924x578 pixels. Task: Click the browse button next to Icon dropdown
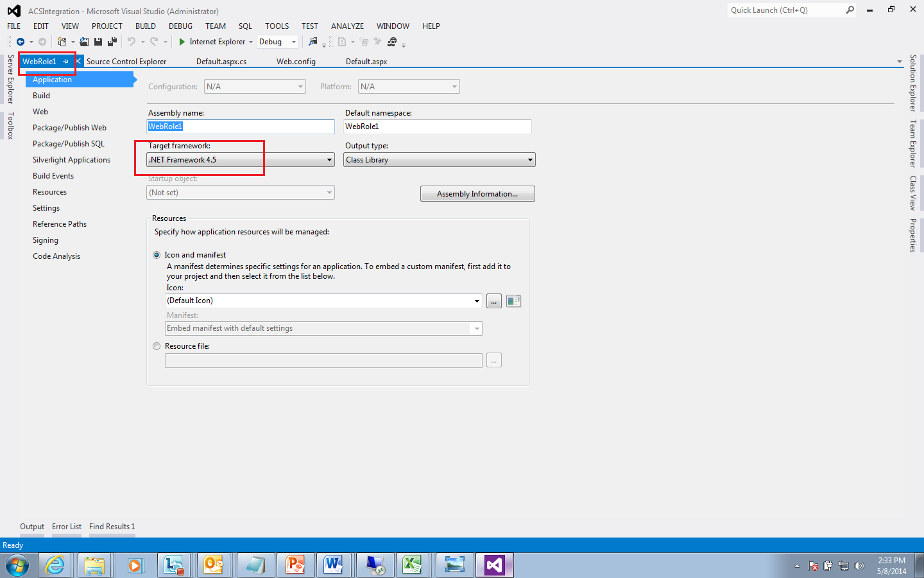pyautogui.click(x=494, y=301)
